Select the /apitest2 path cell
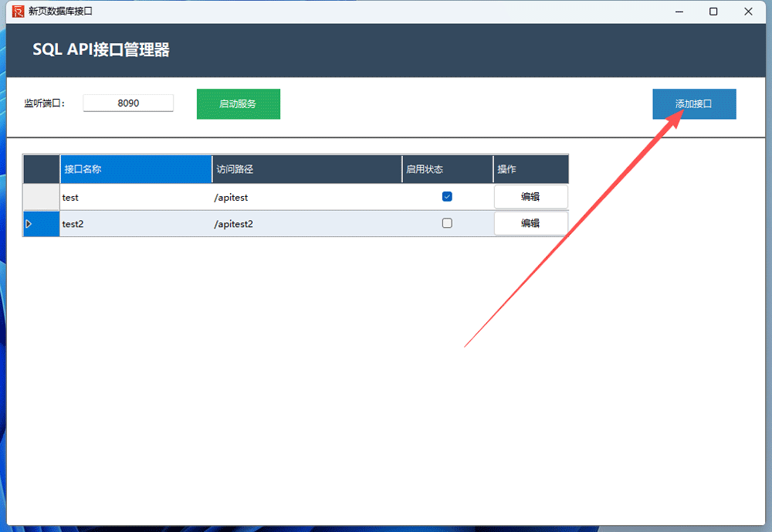Viewport: 772px width, 532px height. [x=306, y=224]
